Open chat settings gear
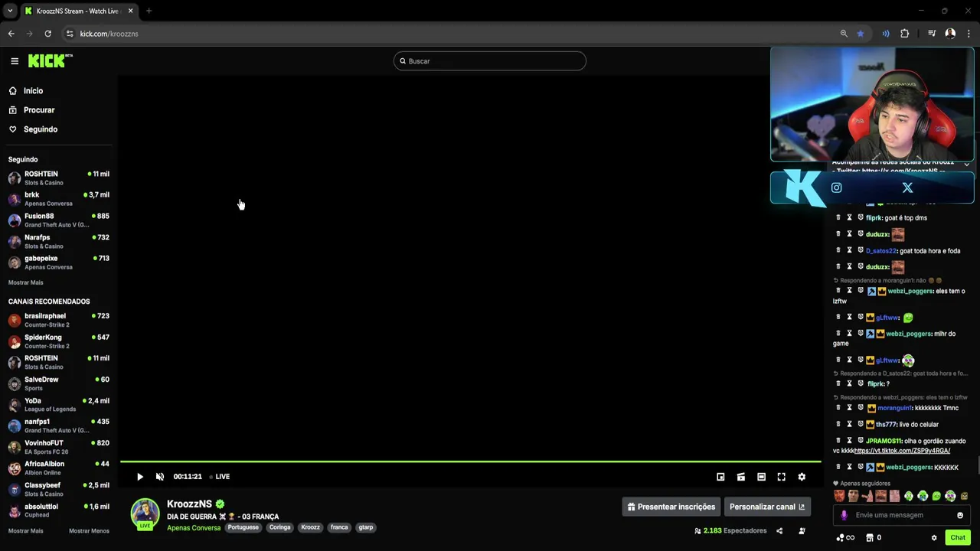 934,538
